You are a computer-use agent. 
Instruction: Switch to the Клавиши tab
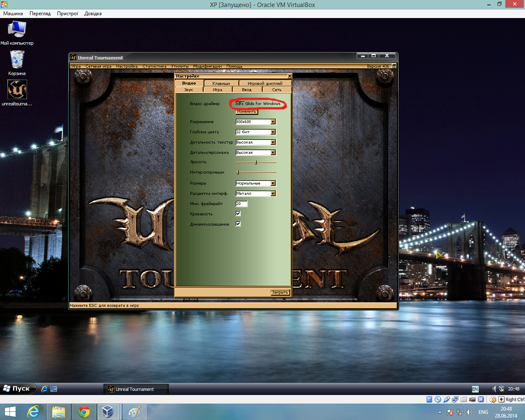pyautogui.click(x=221, y=83)
